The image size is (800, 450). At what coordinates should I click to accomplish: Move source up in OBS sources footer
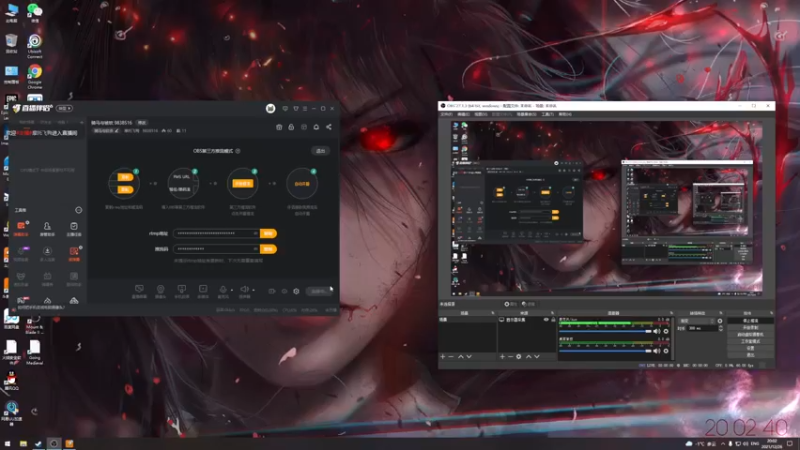tap(528, 357)
